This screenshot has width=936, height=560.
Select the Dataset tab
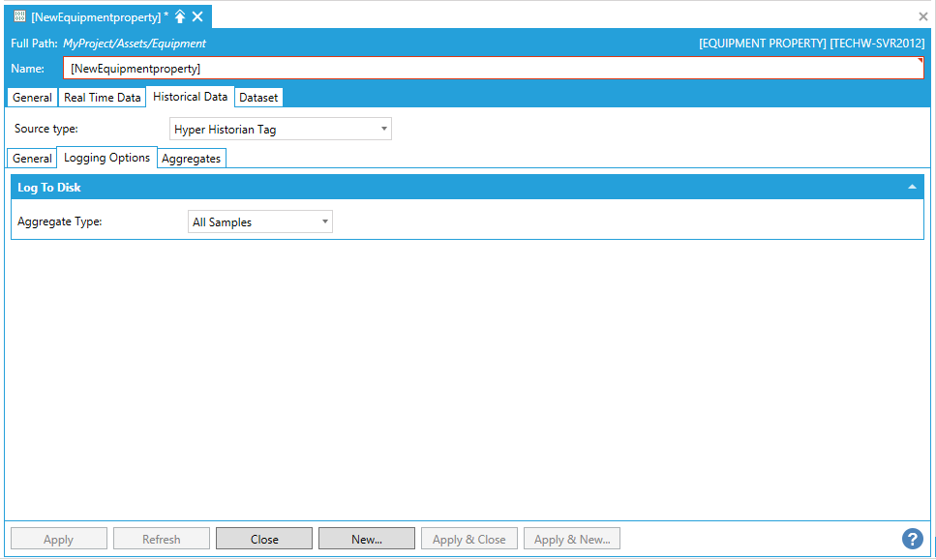click(258, 98)
